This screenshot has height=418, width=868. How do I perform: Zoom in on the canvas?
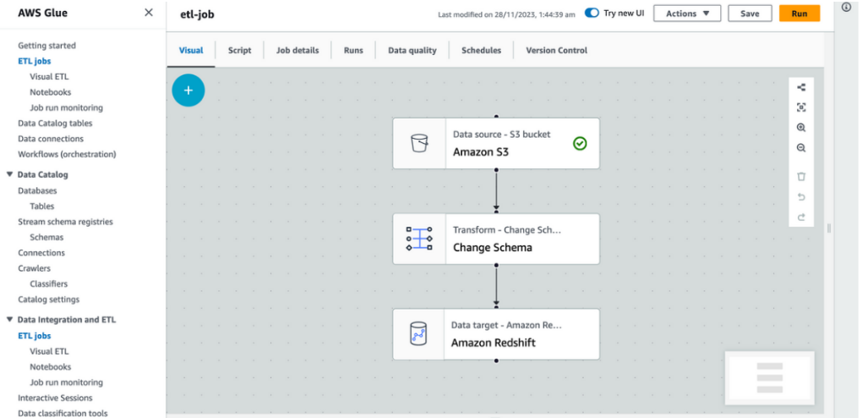[x=801, y=128]
